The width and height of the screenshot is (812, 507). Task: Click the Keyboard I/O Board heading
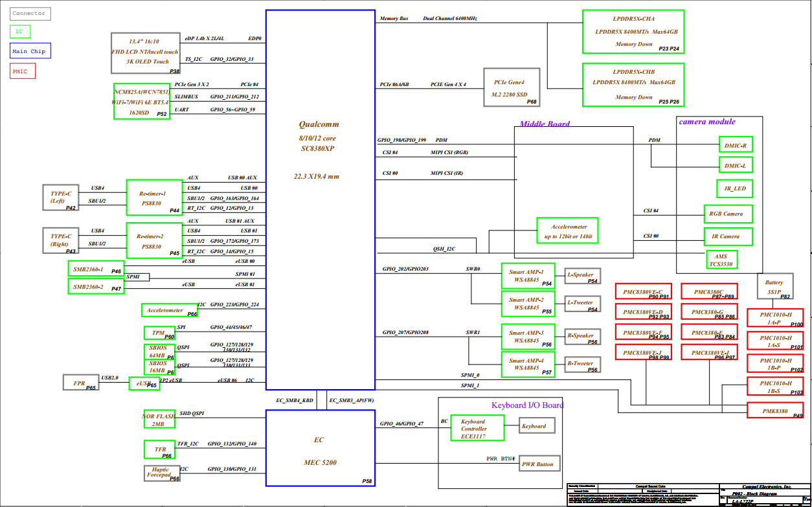point(528,405)
